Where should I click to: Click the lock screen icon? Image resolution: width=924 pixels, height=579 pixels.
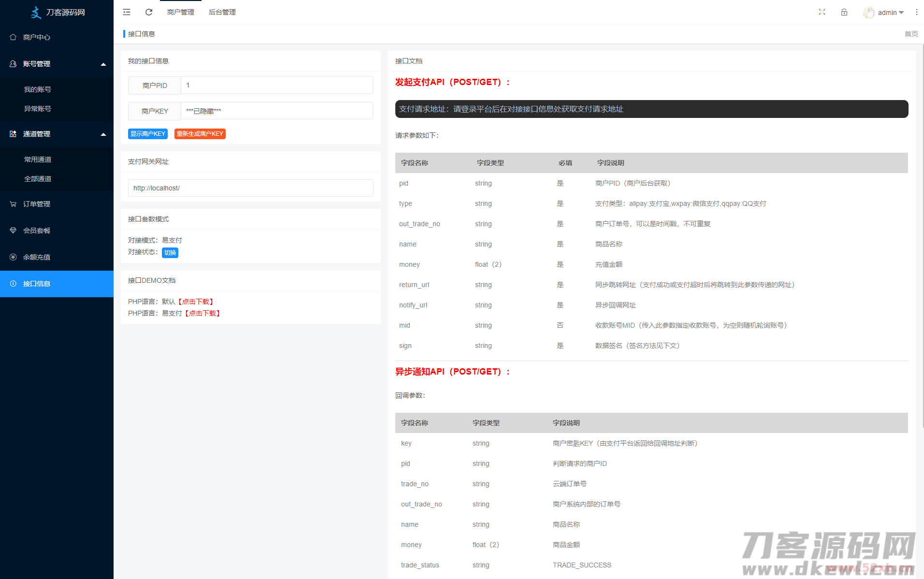(x=844, y=12)
